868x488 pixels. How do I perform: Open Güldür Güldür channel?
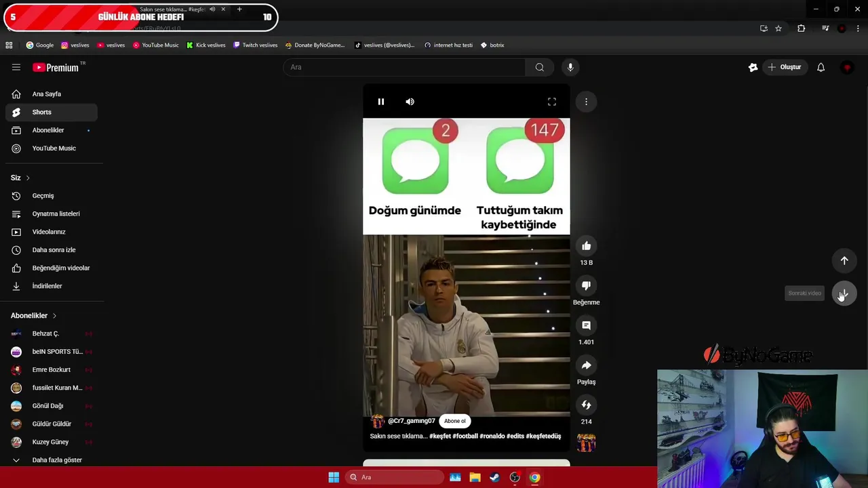52,424
